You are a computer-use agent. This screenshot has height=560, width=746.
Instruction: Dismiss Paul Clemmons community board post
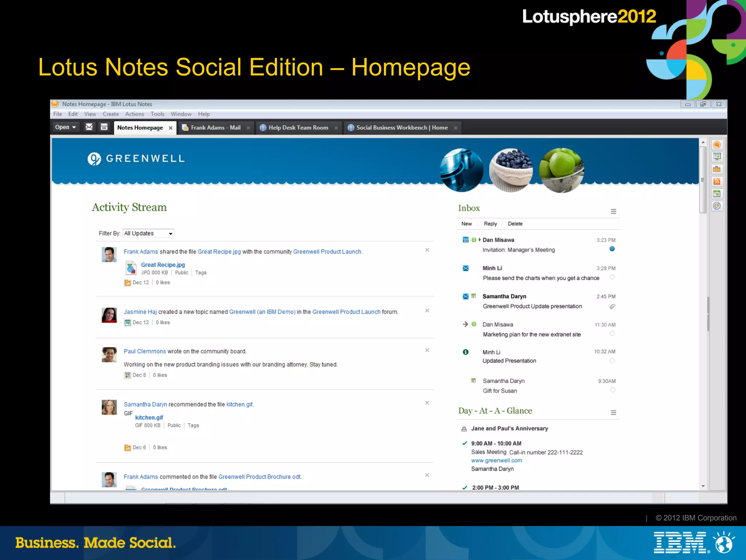[427, 350]
